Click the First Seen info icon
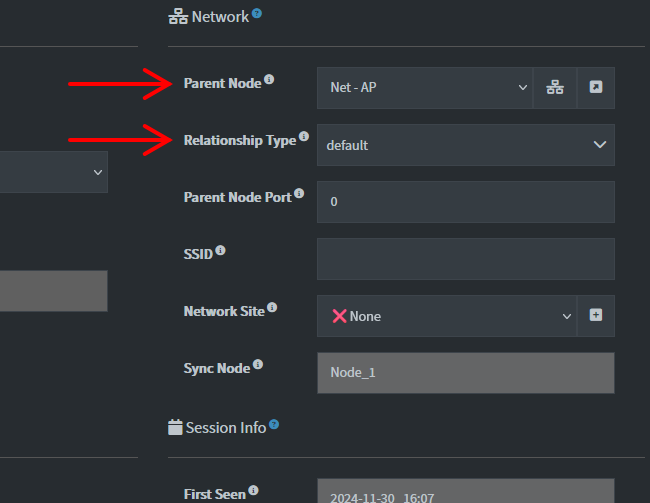 coord(253,491)
